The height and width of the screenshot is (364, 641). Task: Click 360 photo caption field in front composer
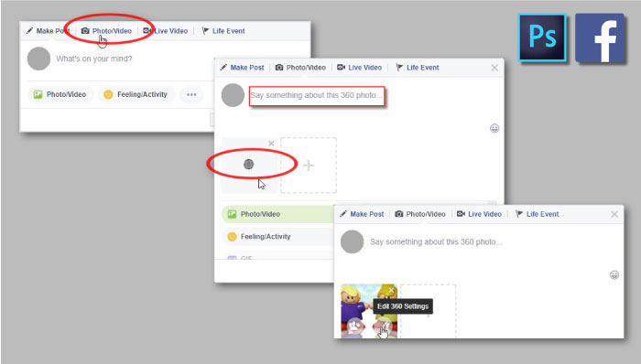(x=436, y=242)
